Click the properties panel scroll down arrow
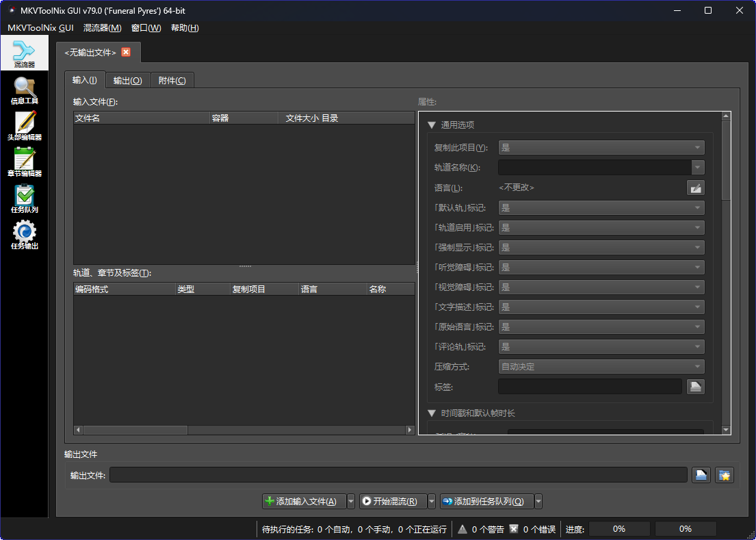The width and height of the screenshot is (756, 540). [726, 430]
